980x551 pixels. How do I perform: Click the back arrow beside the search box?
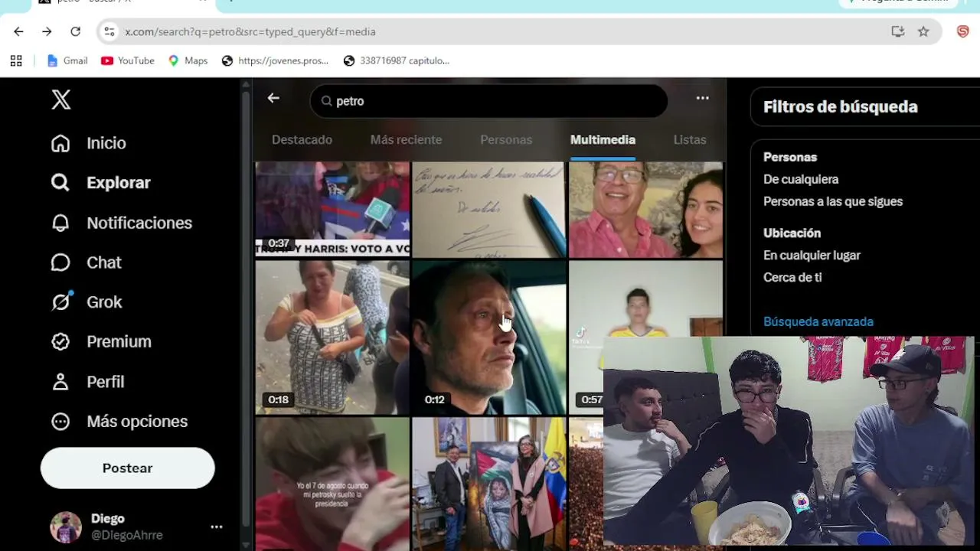click(x=273, y=98)
